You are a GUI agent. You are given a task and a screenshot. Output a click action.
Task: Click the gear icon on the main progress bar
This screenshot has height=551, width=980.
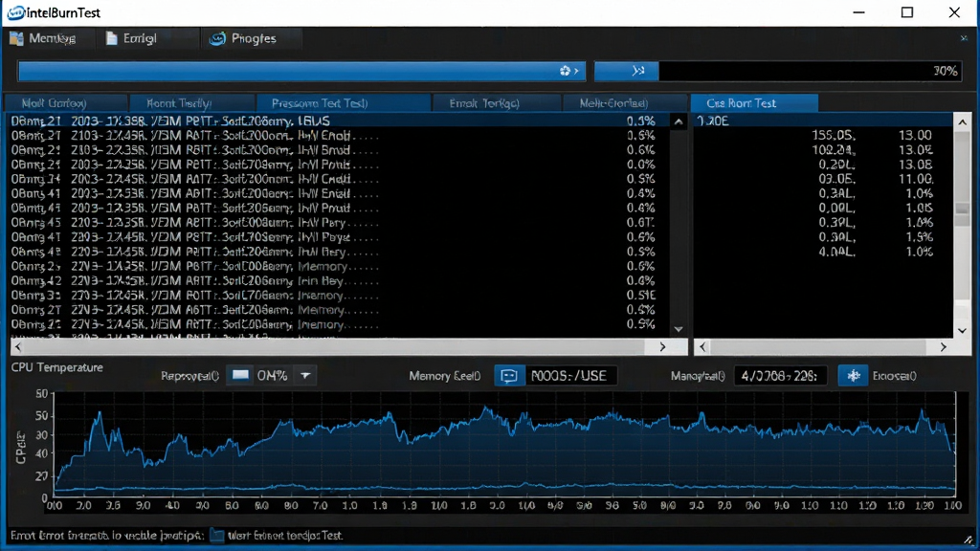coord(565,71)
